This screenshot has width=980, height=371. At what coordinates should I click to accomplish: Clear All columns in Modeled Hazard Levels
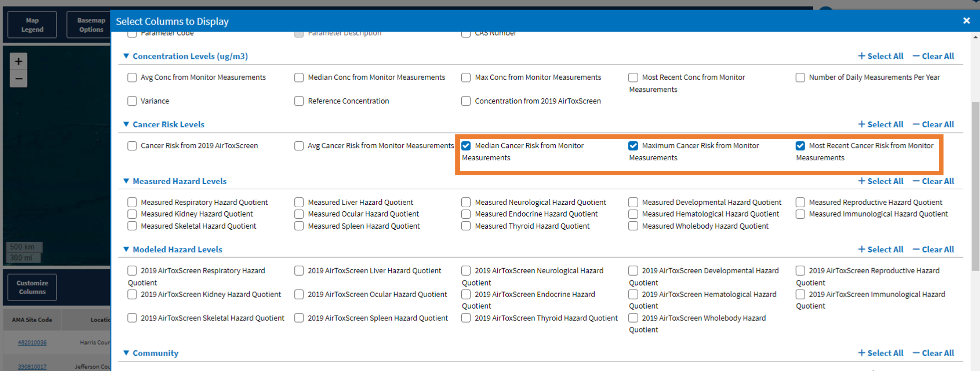point(933,249)
